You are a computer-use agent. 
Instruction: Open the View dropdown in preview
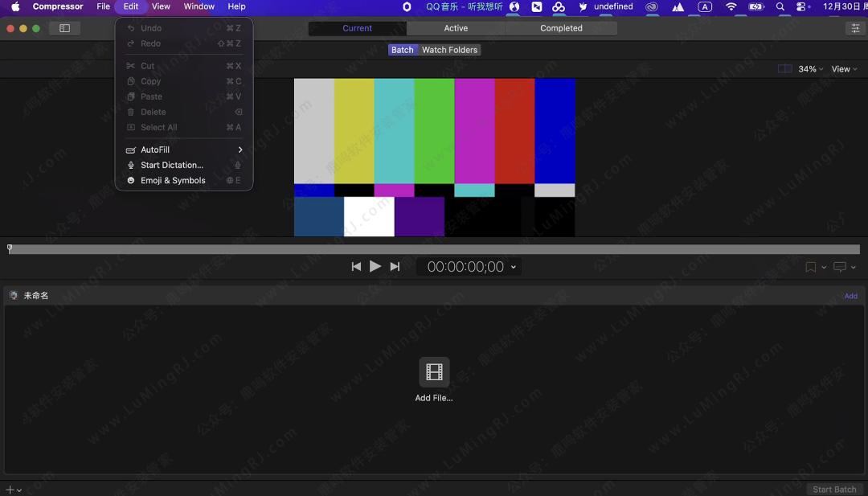(x=844, y=69)
